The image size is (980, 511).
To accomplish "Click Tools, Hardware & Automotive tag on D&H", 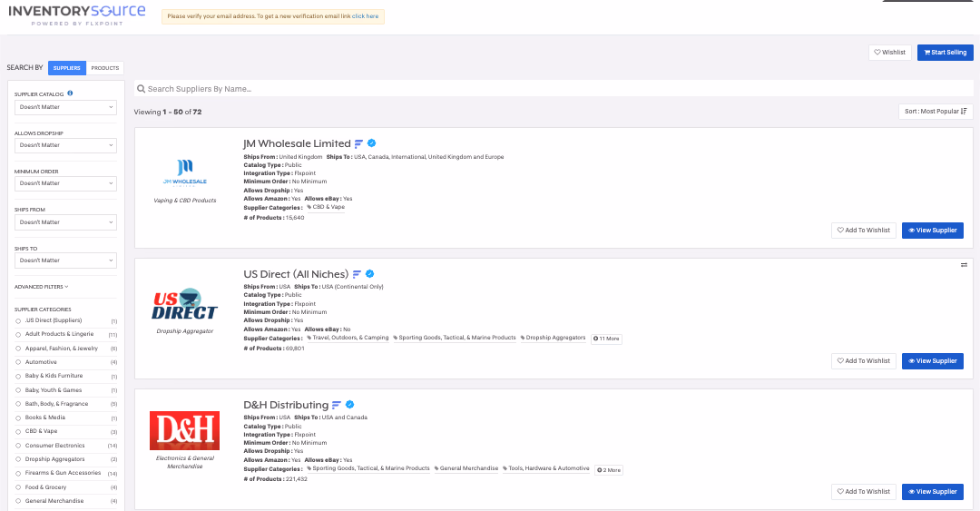I will [x=546, y=468].
